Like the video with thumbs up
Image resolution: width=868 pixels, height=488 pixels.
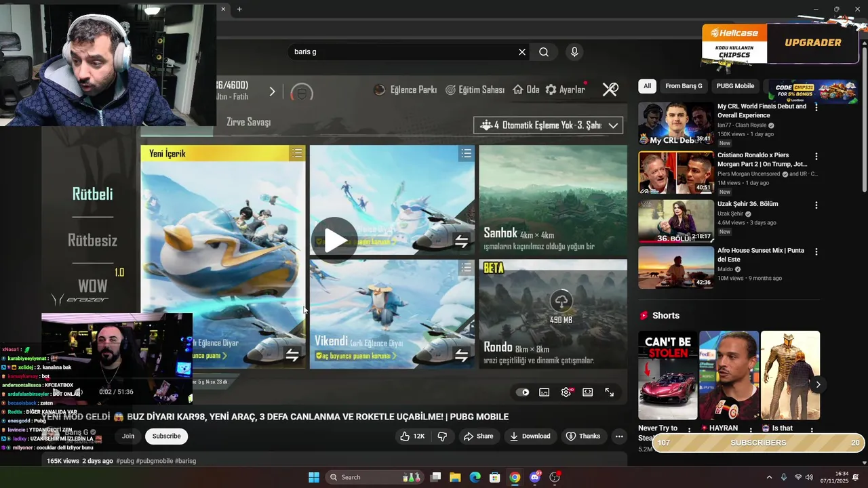(x=412, y=436)
